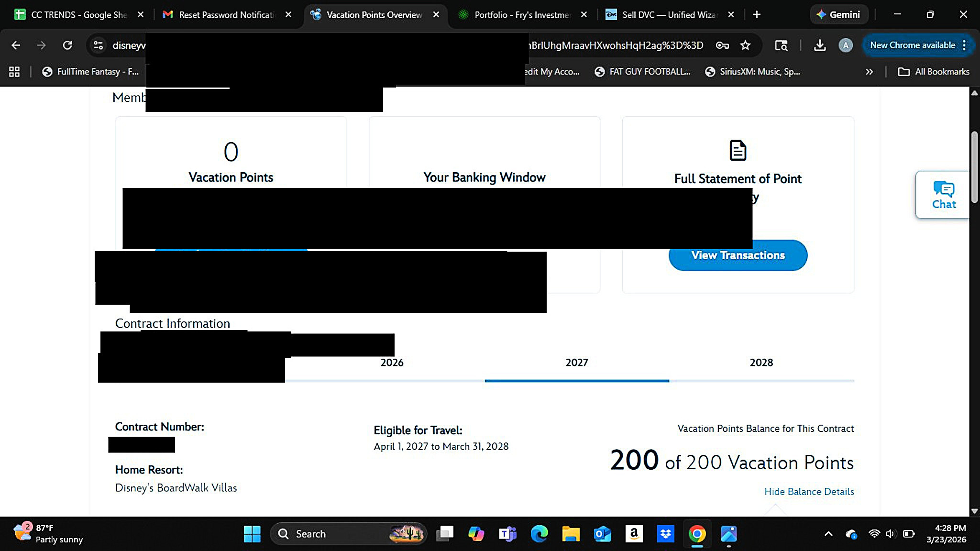The image size is (980, 551).
Task: Show hidden system tray icons
Action: [828, 534]
